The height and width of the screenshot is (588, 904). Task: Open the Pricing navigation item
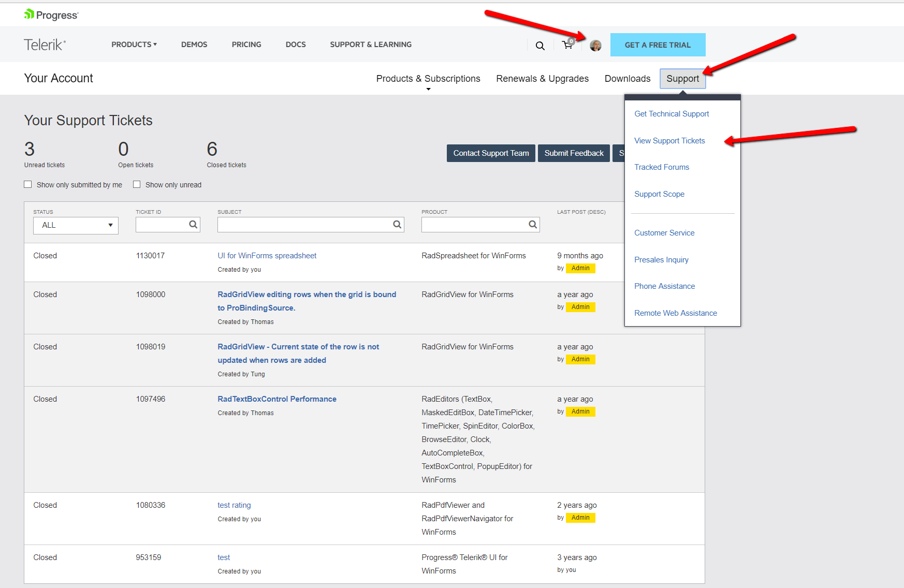point(246,45)
